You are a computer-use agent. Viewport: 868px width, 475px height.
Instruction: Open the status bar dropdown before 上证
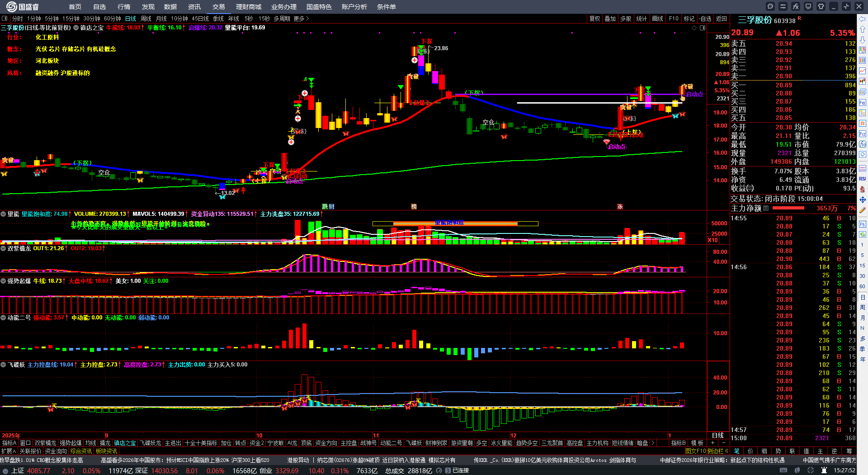coord(5,470)
